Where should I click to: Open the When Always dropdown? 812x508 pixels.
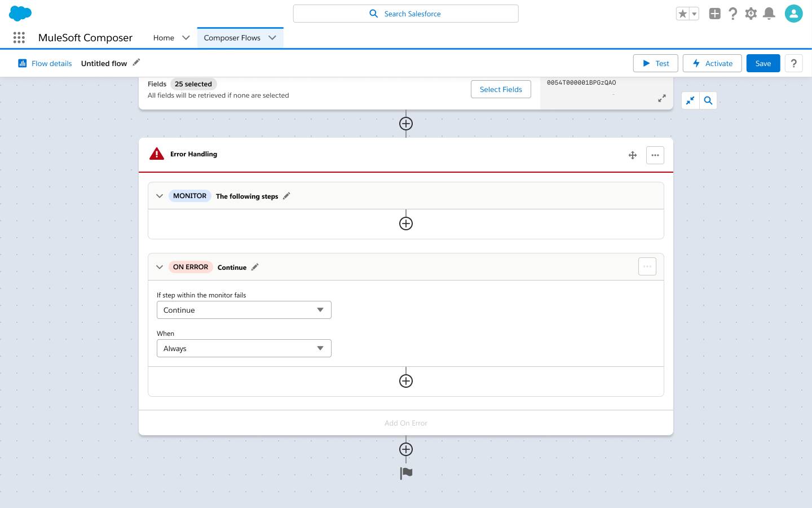click(x=244, y=348)
